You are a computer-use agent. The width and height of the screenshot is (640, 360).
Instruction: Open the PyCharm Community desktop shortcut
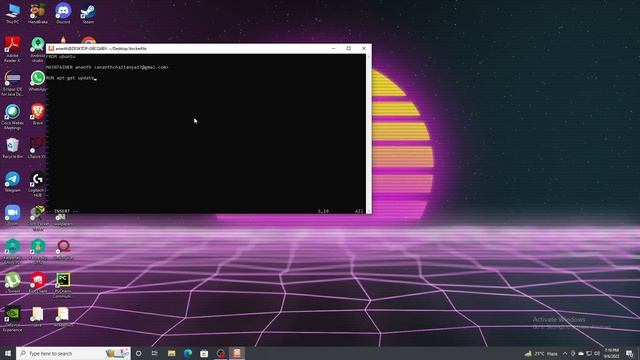click(63, 285)
